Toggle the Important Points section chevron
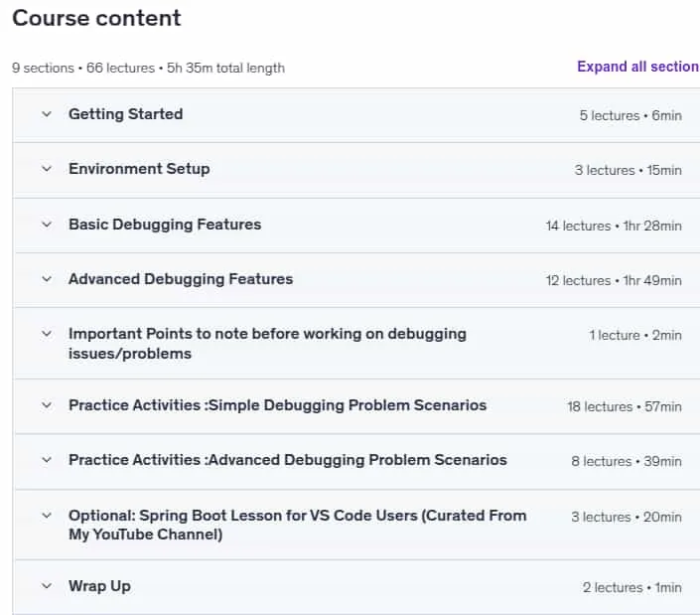700x615 pixels. coord(47,334)
